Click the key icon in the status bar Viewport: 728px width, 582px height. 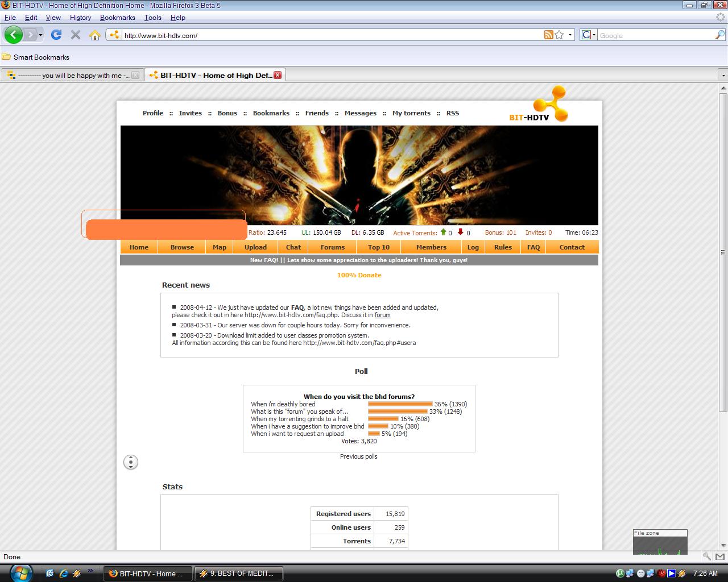click(706, 557)
